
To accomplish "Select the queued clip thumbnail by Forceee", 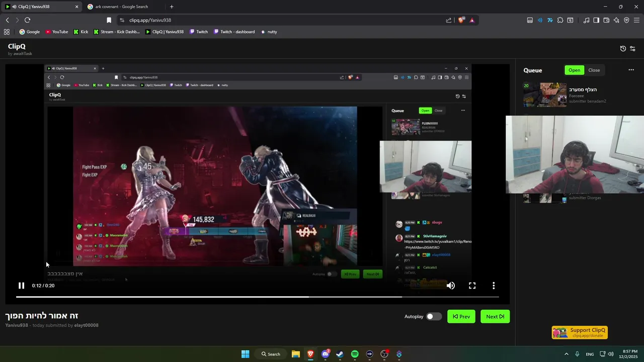I will click(545, 95).
